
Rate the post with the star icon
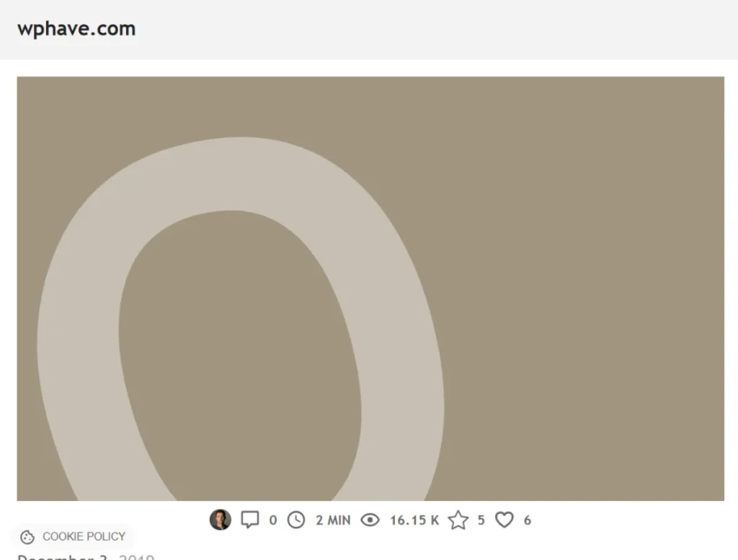(x=458, y=520)
